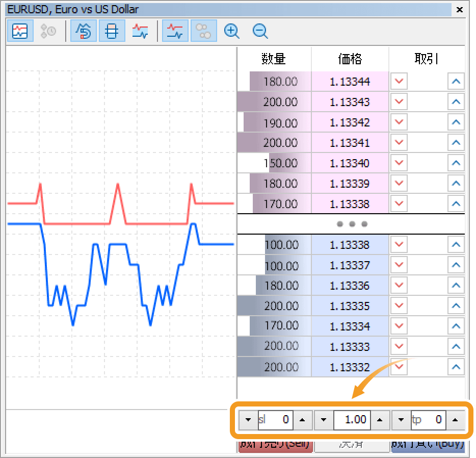The image size is (476, 458).
Task: Decrease the 1.00 volume value
Action: (324, 420)
